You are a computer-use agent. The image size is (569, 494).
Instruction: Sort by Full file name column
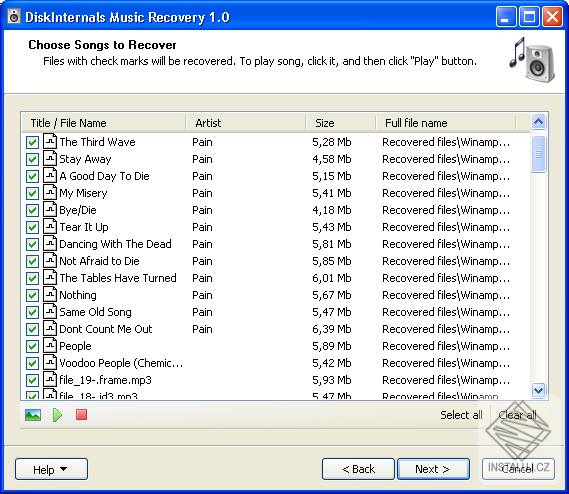[446, 123]
